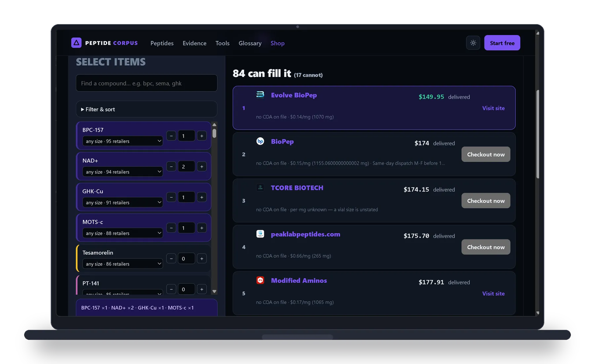Open the TCORE BIOTECH name link
Screen dimensions: 595x364
click(x=297, y=188)
